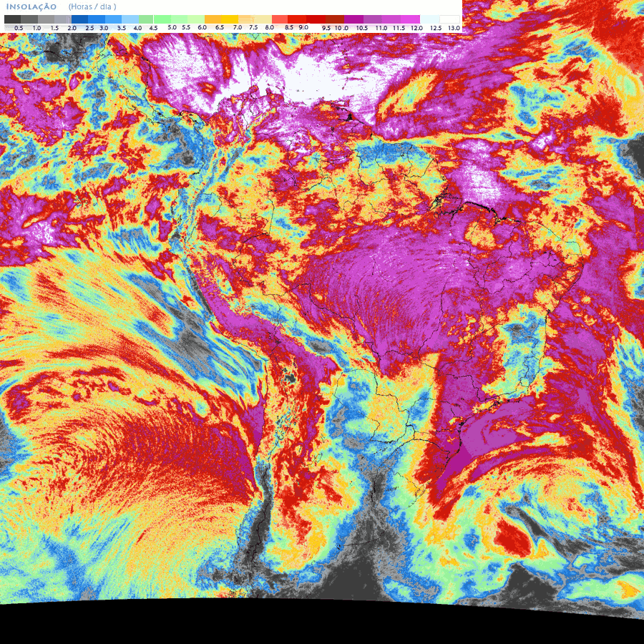The width and height of the screenshot is (644, 644).
Task: Click the '4.5' legend value
Action: tap(153, 28)
